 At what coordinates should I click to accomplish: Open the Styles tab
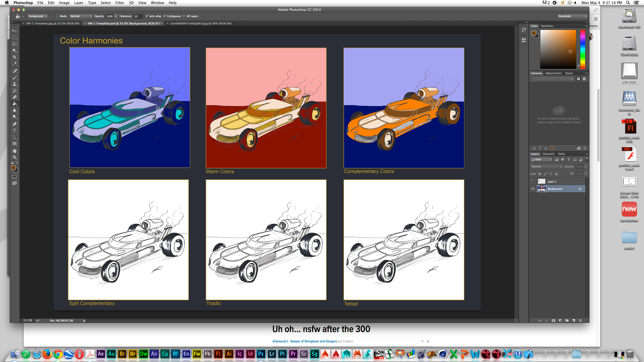pos(569,73)
